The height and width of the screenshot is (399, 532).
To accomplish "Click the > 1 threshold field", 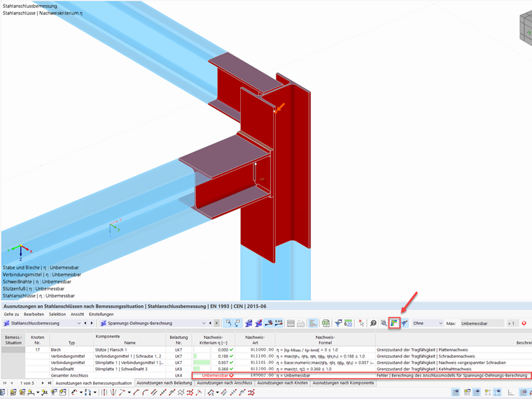I will [512, 323].
